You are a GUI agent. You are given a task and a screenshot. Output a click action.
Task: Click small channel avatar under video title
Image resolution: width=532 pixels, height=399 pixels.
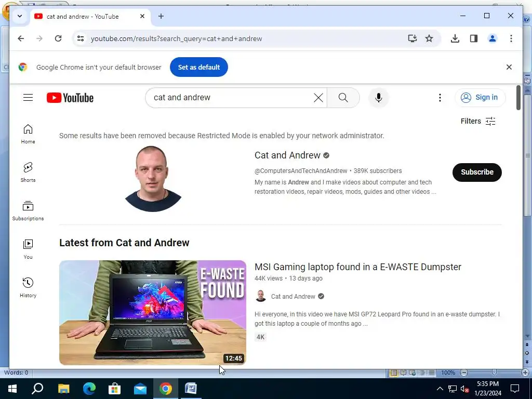[261, 296]
